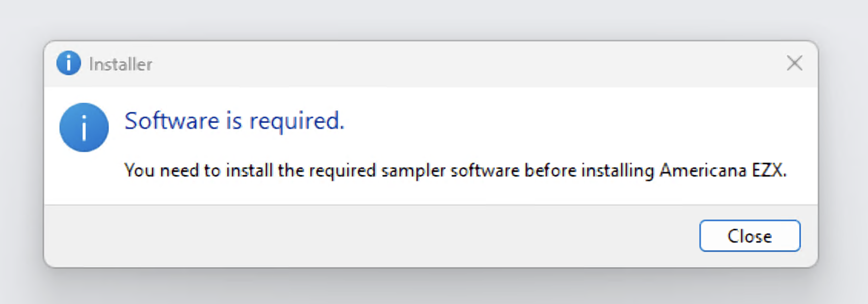Click the word "Software" in the blue heading

click(x=172, y=120)
